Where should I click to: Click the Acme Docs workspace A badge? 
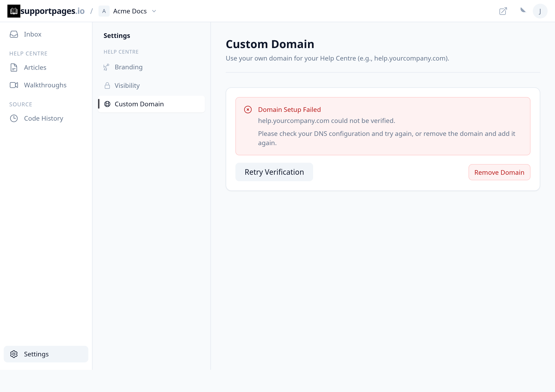pyautogui.click(x=104, y=11)
